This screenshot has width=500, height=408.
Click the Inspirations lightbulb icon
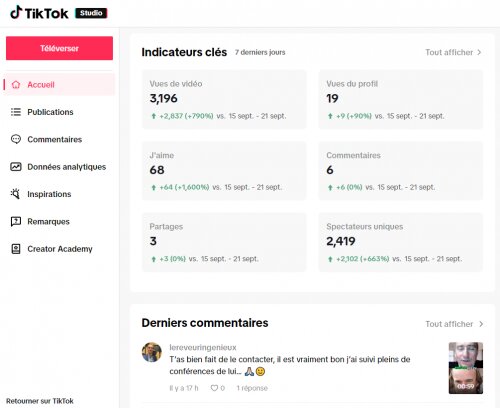point(15,194)
